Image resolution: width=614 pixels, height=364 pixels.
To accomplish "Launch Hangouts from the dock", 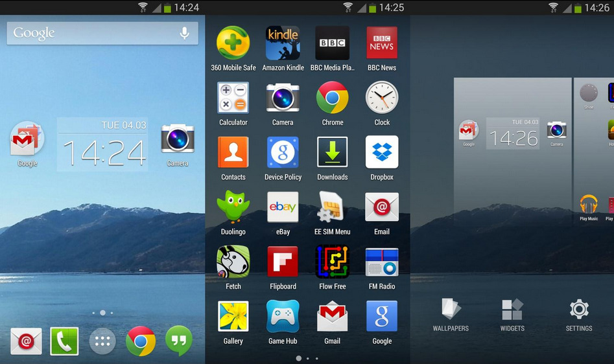I will pos(178,341).
